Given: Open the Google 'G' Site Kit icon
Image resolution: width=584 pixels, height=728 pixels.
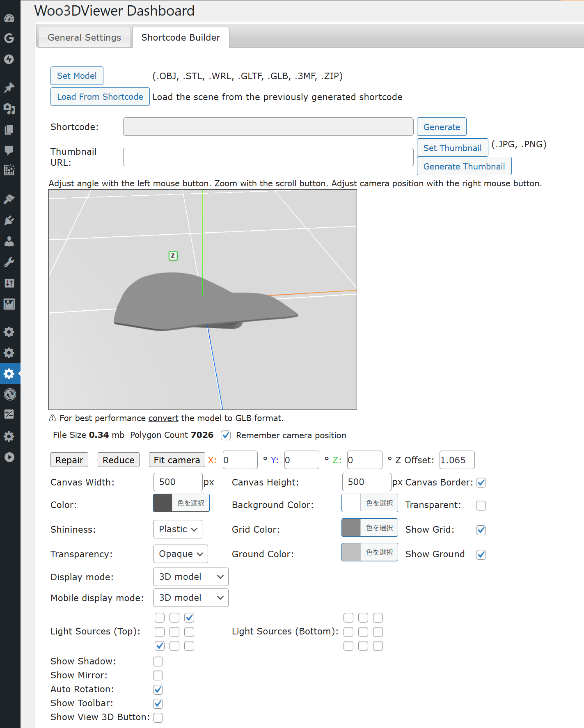Looking at the screenshot, I should pos(9,38).
